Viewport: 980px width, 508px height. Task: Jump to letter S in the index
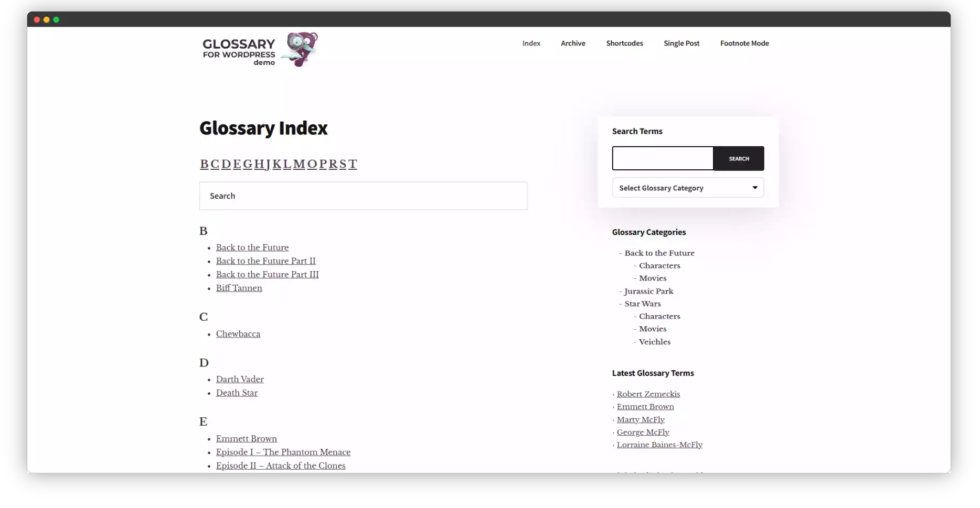[343, 164]
